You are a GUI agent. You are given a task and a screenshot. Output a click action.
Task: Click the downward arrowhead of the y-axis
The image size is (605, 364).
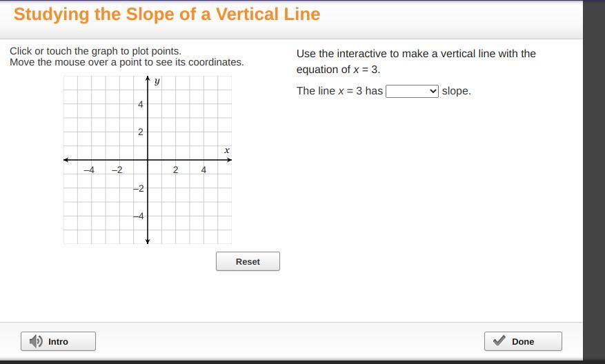(148, 241)
